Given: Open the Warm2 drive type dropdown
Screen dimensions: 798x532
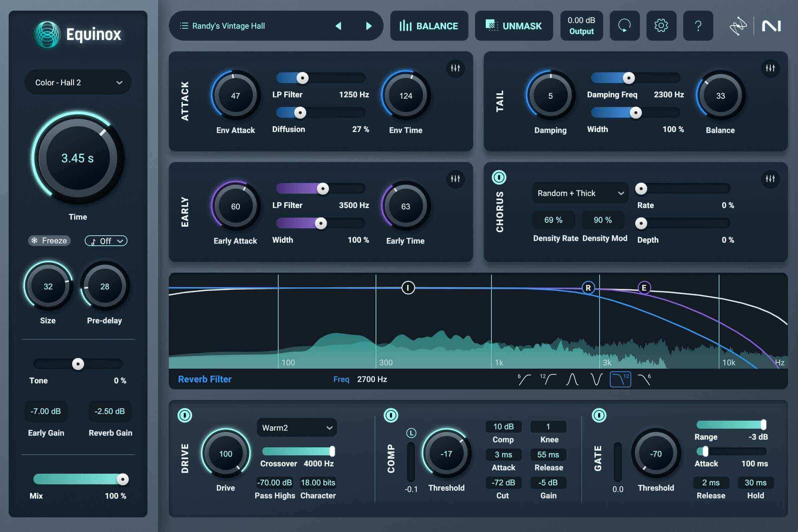Looking at the screenshot, I should click(x=297, y=427).
